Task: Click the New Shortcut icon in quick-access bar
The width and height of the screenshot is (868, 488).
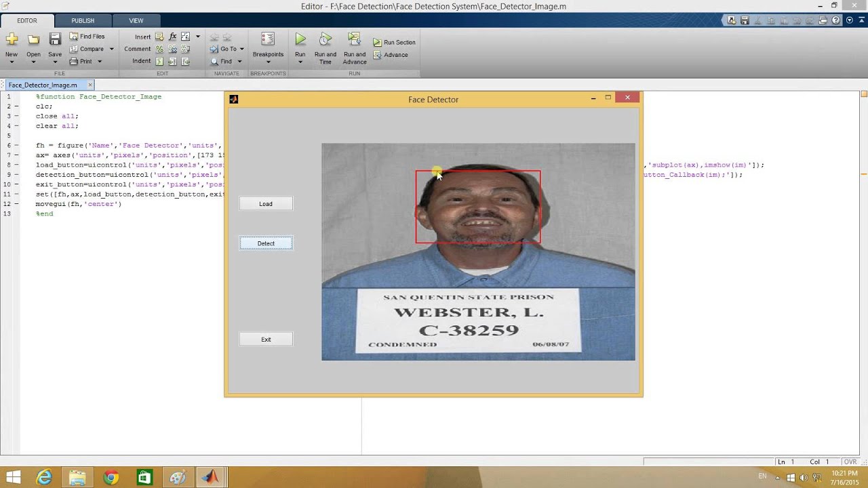Action: coord(732,20)
